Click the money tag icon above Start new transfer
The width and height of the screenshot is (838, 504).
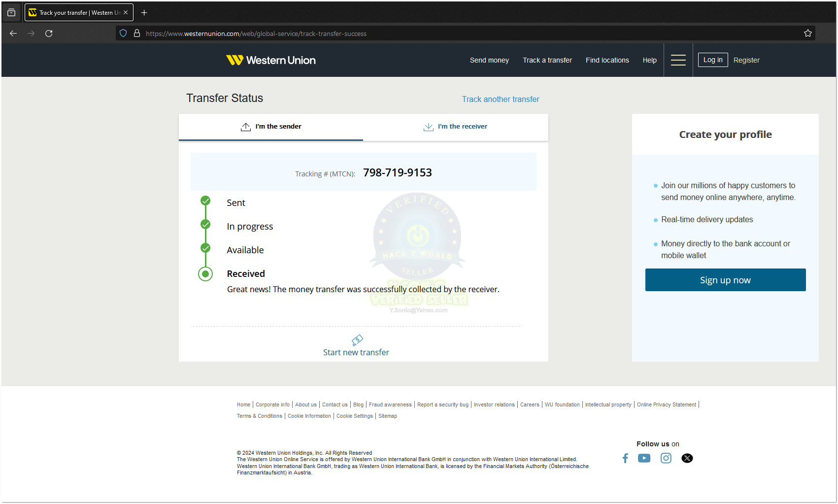click(357, 340)
